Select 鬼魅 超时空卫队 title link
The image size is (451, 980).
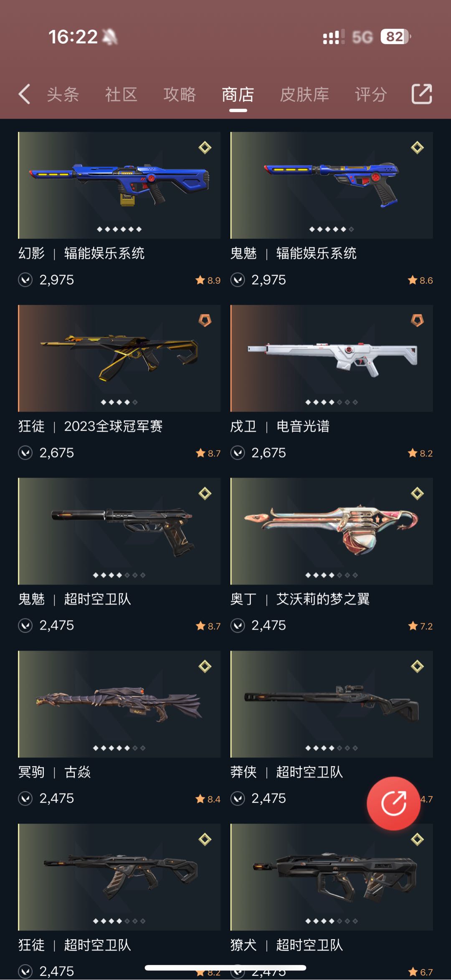tap(75, 599)
